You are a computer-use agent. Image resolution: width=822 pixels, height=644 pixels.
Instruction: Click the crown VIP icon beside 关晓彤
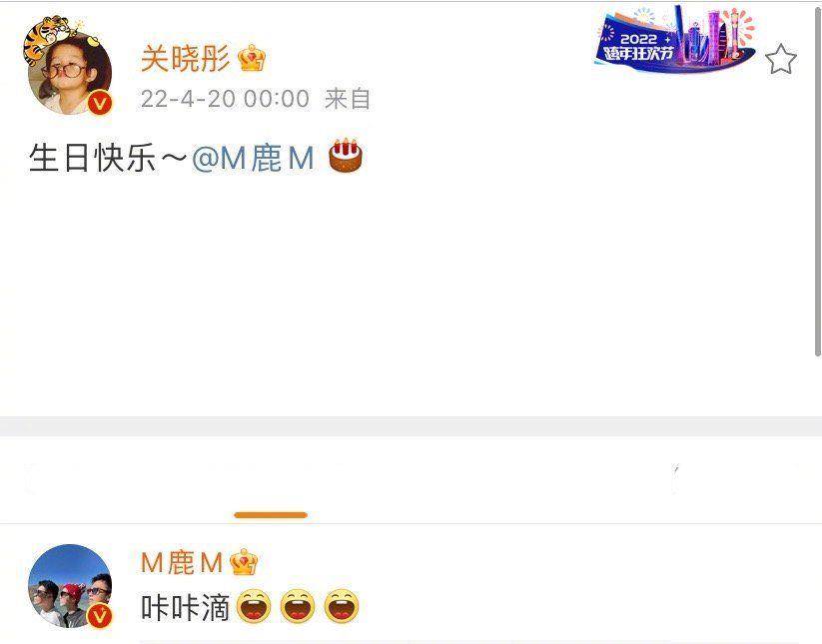click(252, 58)
